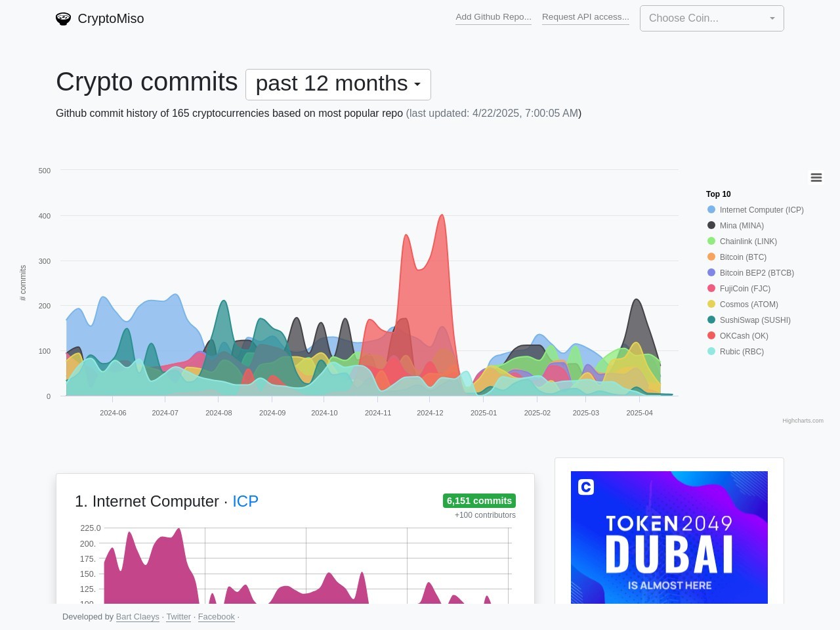
Task: Click the Bitcoin (BTC) legend dot
Action: click(711, 257)
